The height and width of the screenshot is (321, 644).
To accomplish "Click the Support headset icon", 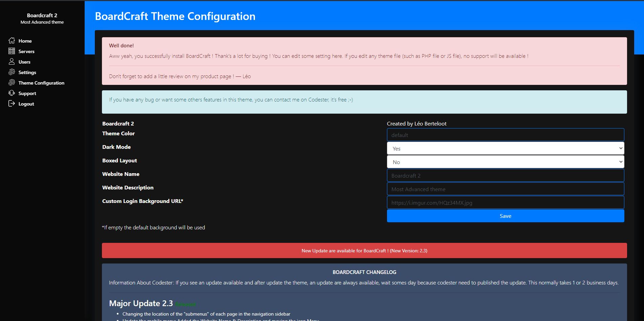I will [12, 93].
